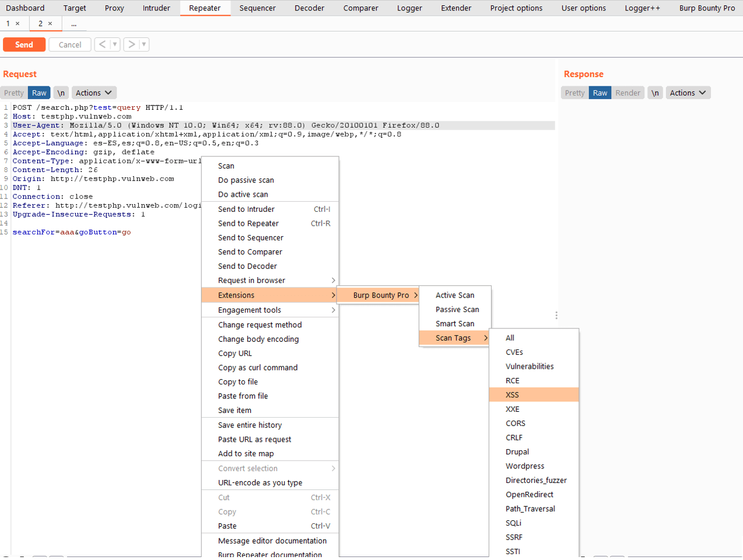Open the Actions dropdown in the Request panel
The height and width of the screenshot is (560, 743).
coord(93,92)
